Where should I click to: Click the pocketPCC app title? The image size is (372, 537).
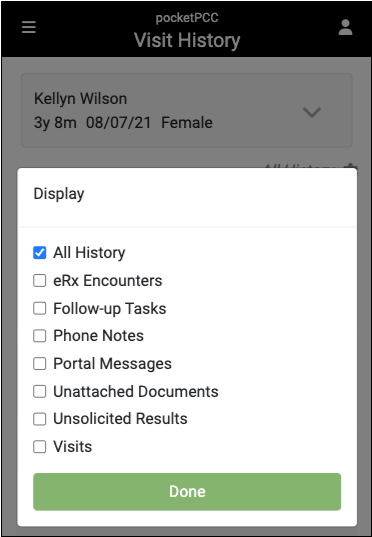point(187,17)
